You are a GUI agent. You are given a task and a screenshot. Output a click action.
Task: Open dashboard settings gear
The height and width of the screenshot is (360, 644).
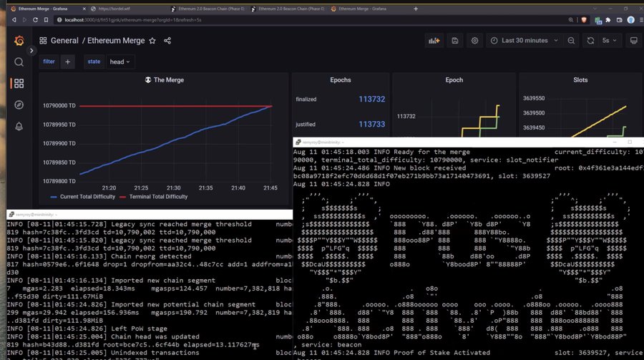point(475,41)
